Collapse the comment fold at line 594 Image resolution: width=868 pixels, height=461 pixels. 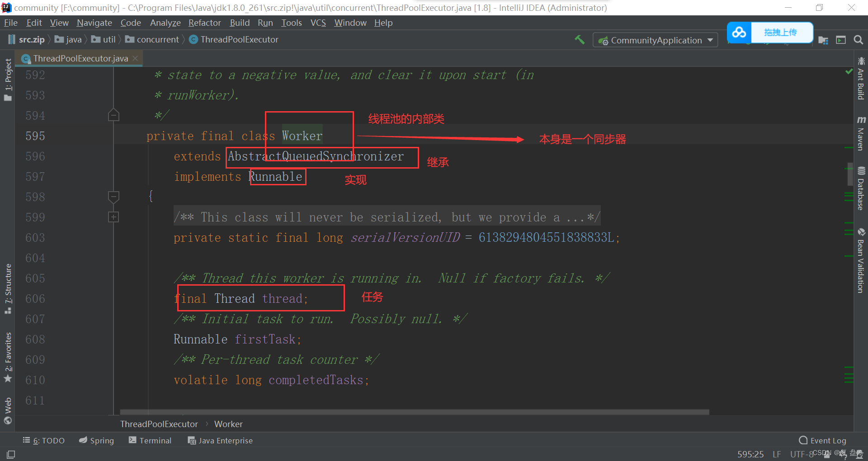tap(113, 115)
